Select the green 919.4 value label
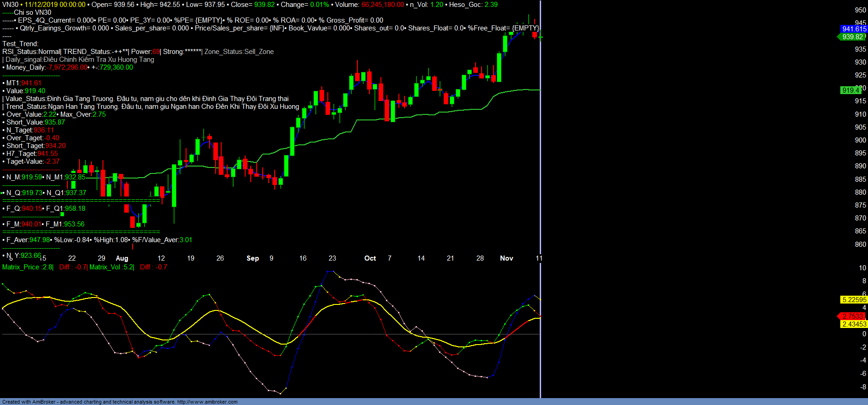 click(850, 90)
